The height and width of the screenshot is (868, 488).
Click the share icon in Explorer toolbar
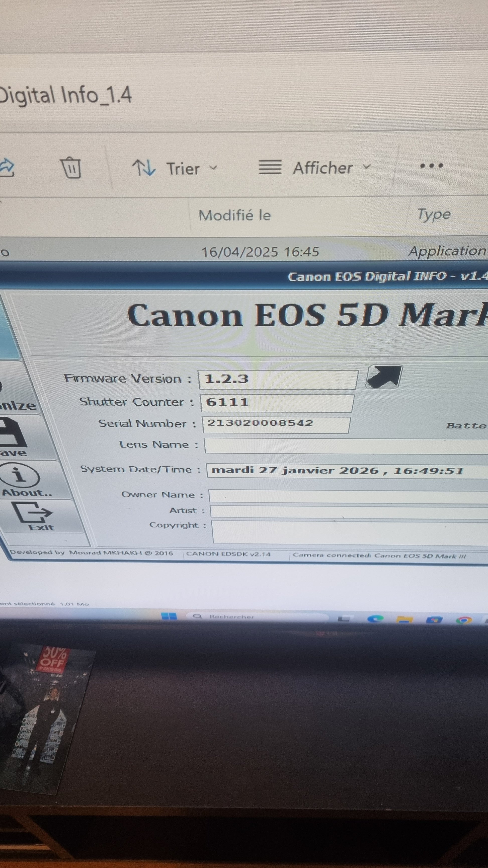click(7, 168)
